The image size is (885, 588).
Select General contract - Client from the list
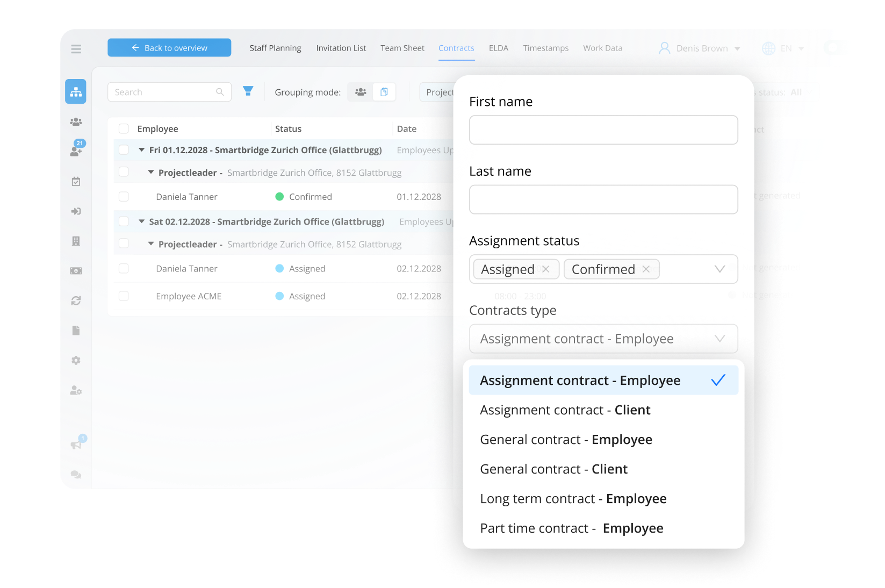(553, 469)
